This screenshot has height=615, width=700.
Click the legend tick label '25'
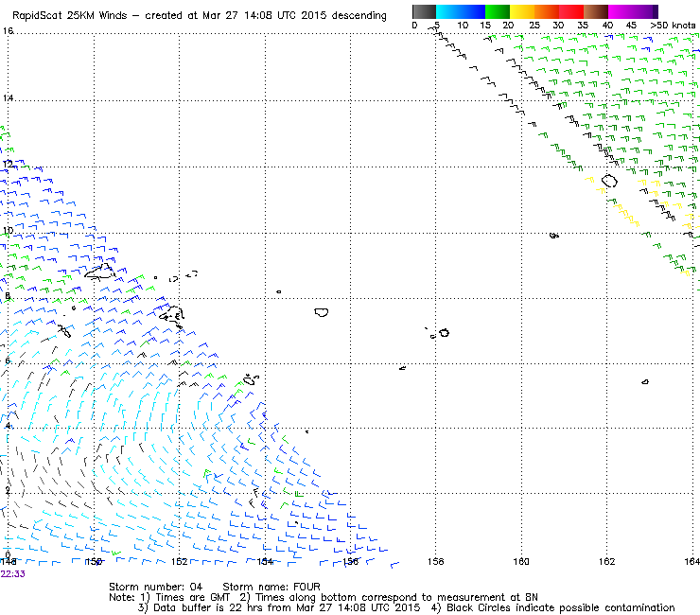pos(534,26)
